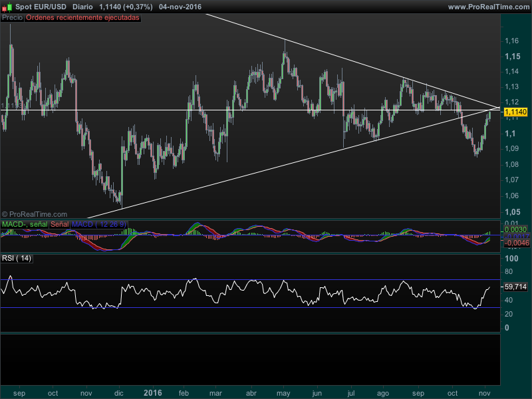Image resolution: width=532 pixels, height=399 pixels.
Task: Open the Diario timeframe selector
Action: [x=82, y=7]
